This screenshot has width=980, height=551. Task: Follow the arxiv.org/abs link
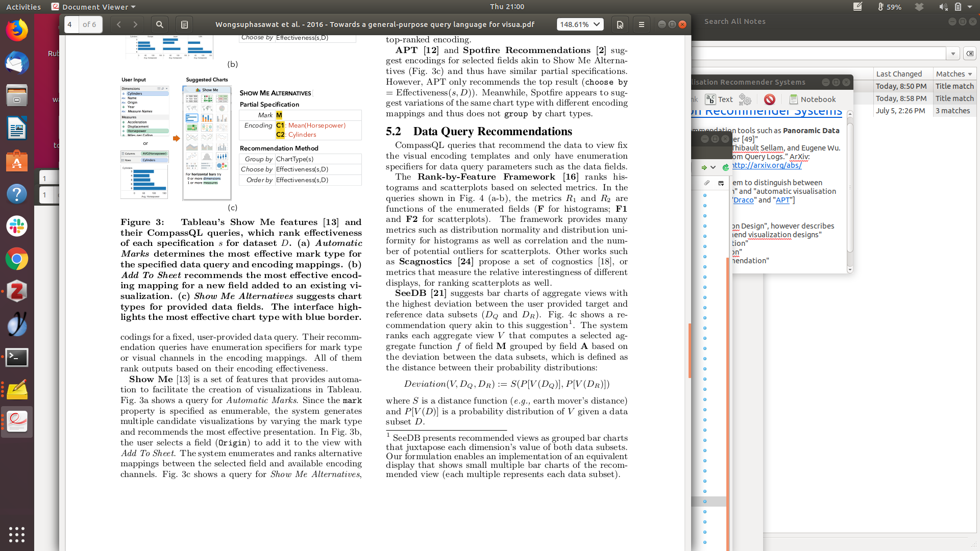767,165
